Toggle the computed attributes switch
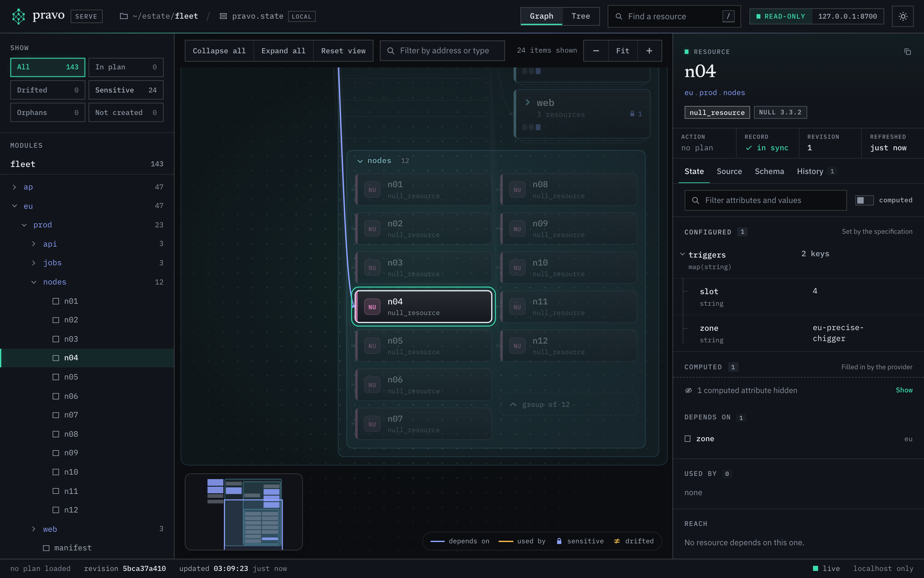Viewport: 924px width, 578px height. pyautogui.click(x=864, y=200)
